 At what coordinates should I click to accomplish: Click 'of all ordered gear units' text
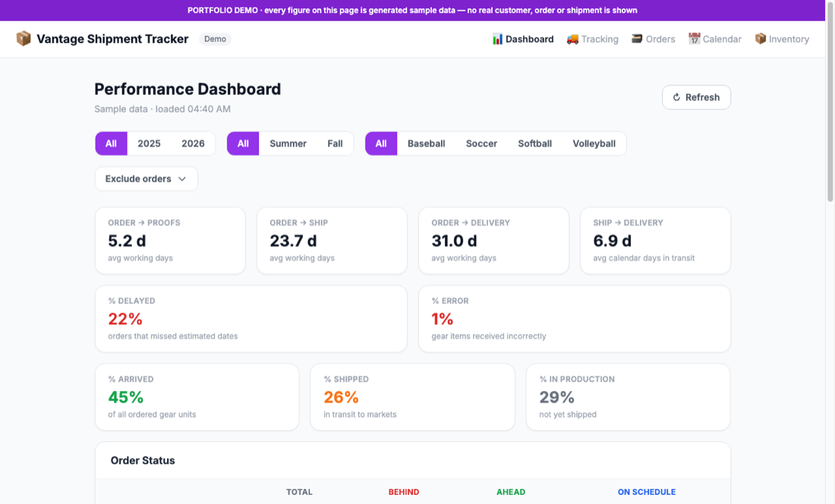[x=152, y=414]
